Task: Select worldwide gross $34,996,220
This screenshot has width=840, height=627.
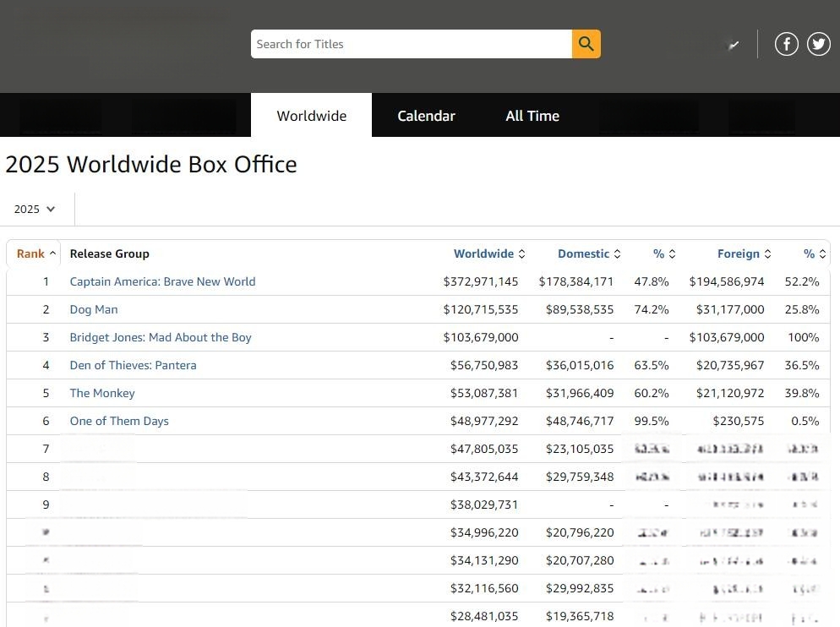Action: point(484,532)
